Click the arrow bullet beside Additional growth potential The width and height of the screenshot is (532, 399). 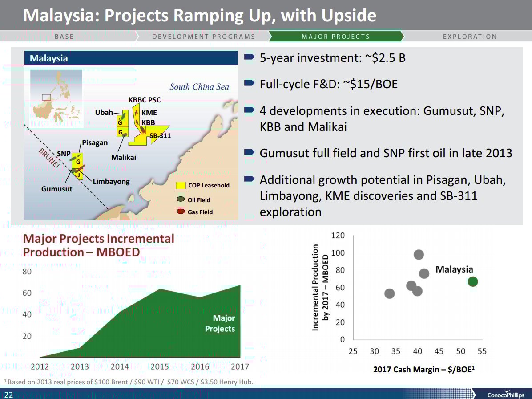pos(250,179)
